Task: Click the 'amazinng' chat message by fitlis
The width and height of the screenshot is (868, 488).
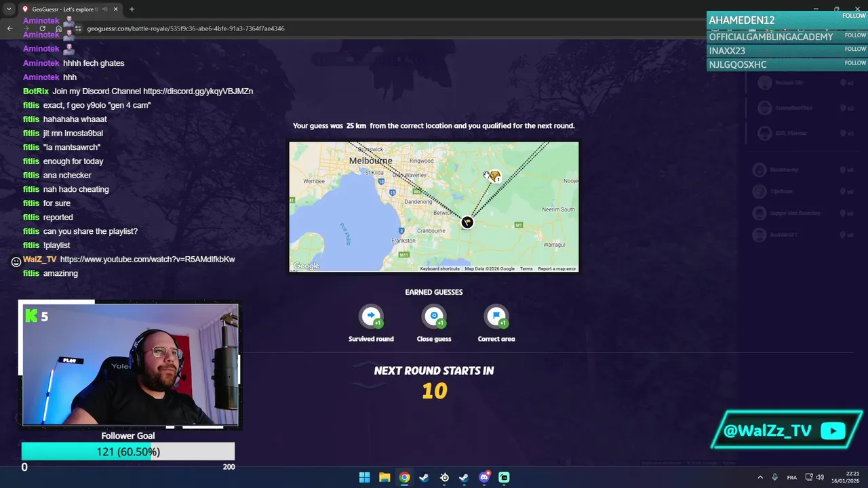Action: pos(60,273)
